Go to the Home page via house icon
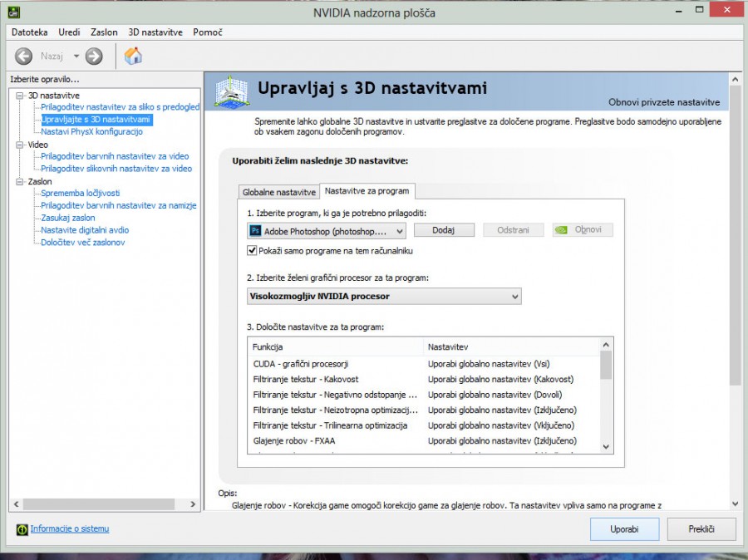 [x=133, y=56]
